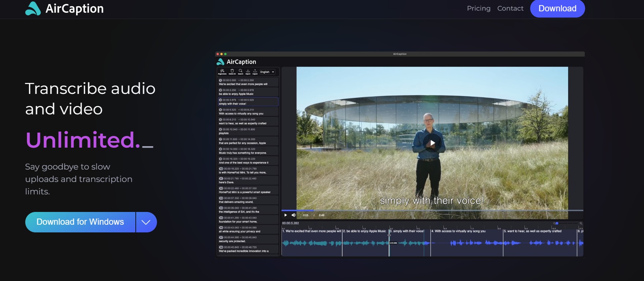Screen dimensions: 644x281
Task: Click the zoom out magnifier above the waveform
Action: 554,223
